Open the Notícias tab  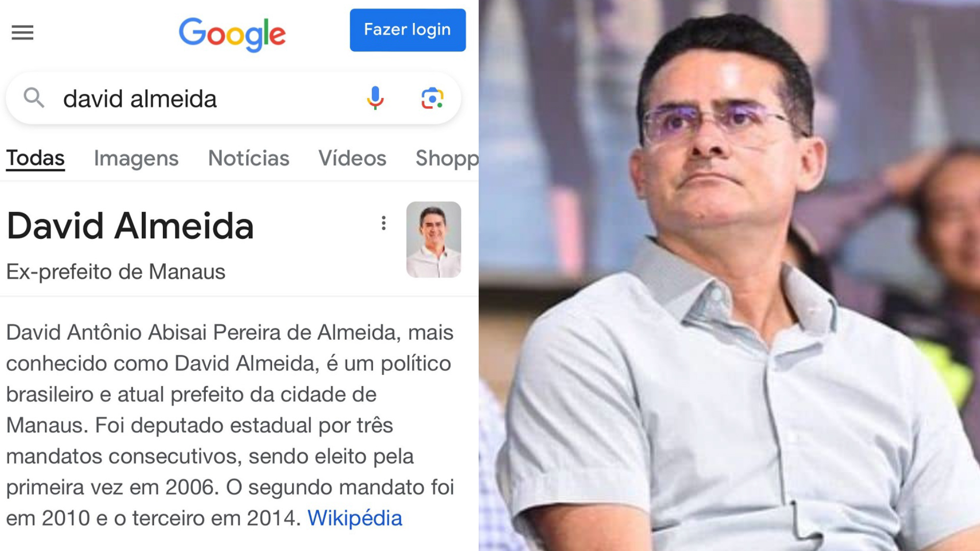[249, 159]
